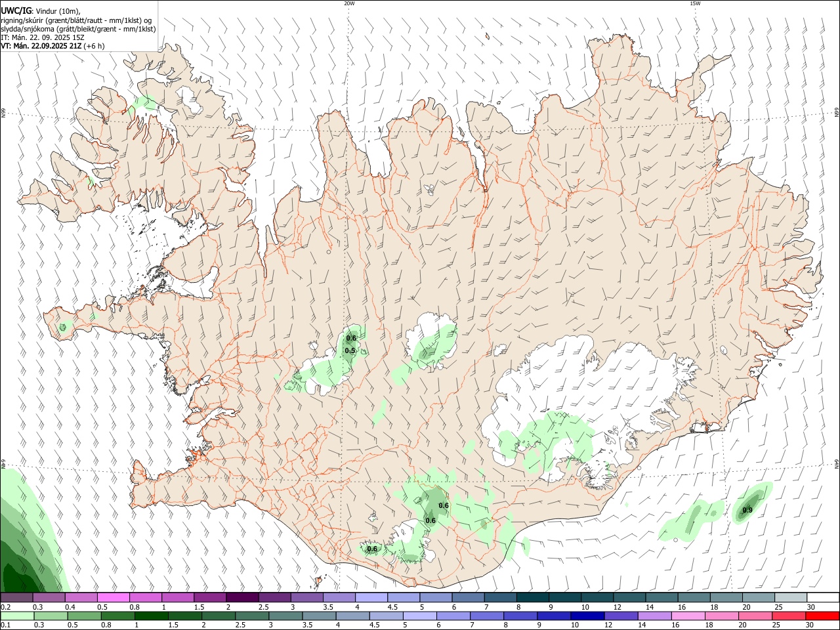Click the 'rigning/skúrir' legend description line
This screenshot has width=840, height=630.
coord(75,20)
